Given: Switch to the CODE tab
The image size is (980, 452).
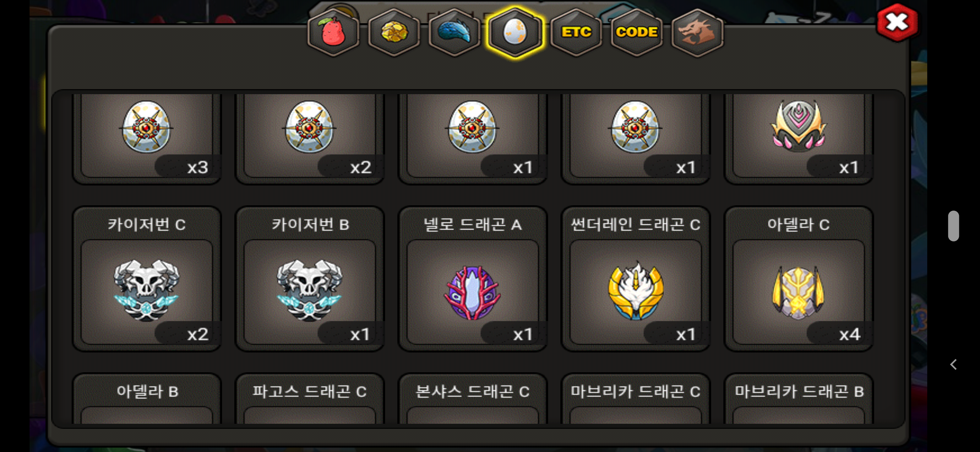Looking at the screenshot, I should pos(636,32).
